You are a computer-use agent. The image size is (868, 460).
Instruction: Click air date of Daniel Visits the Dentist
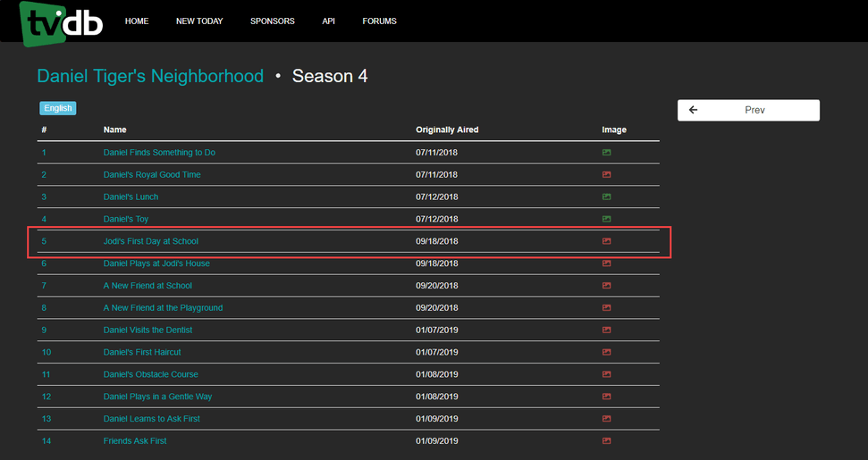coord(437,330)
